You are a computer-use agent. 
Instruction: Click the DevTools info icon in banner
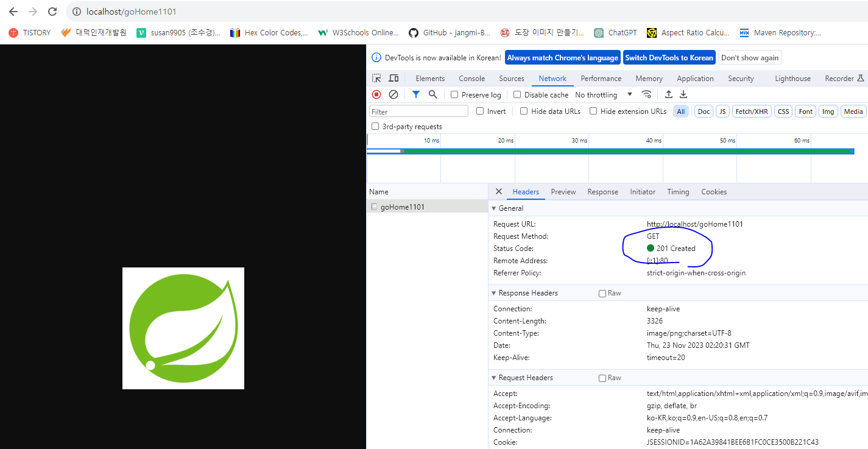point(376,58)
